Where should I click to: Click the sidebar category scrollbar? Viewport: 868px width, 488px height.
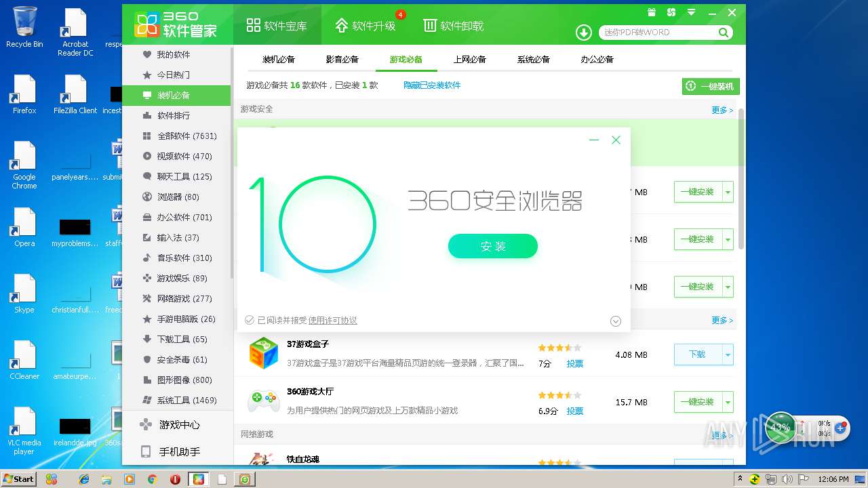[231, 163]
